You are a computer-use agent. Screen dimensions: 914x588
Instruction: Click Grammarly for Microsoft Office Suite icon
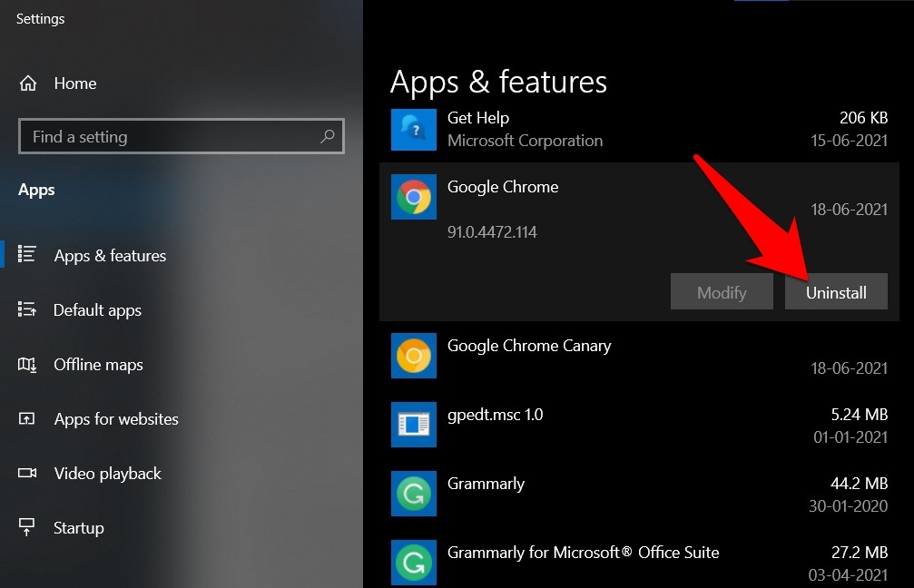(413, 563)
